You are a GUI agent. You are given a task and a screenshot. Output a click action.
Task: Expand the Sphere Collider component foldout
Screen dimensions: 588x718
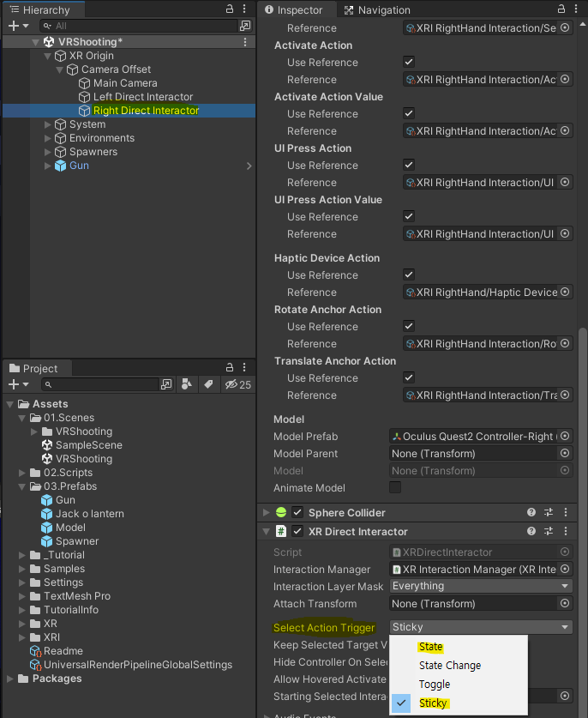pyautogui.click(x=267, y=512)
